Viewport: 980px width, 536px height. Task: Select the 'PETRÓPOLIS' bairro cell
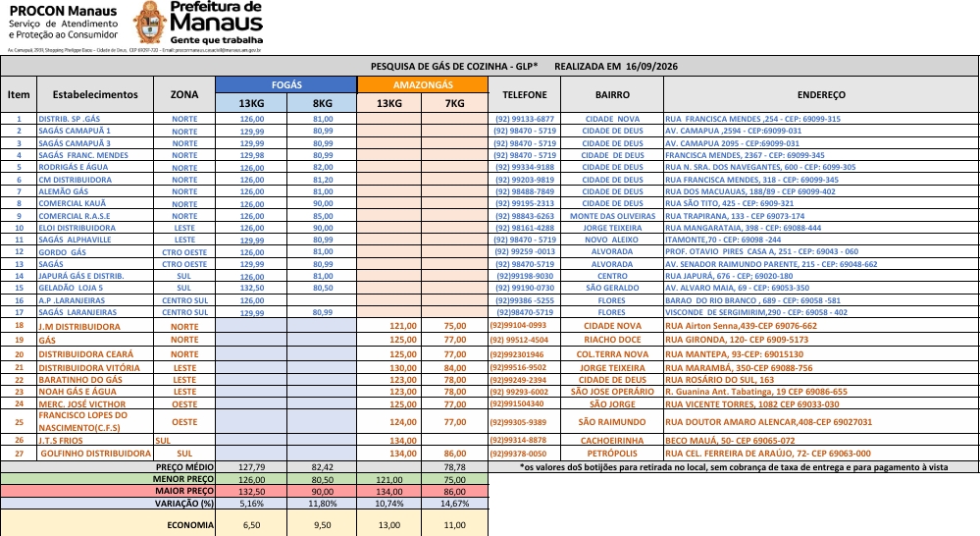pos(612,454)
